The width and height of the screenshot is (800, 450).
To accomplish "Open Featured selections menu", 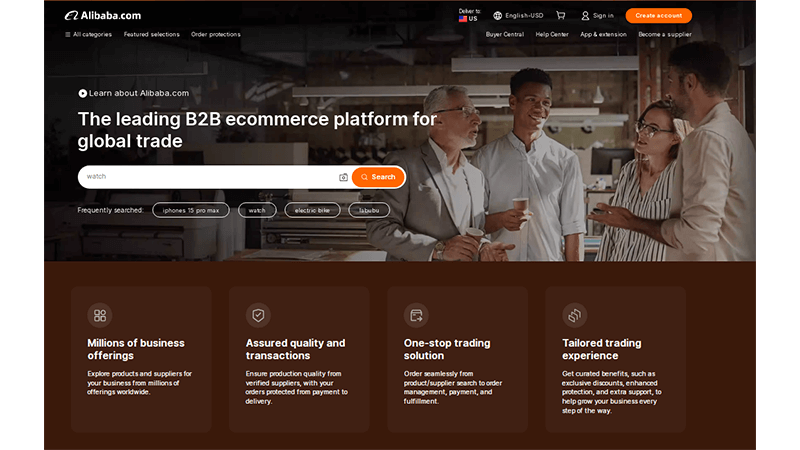I will 152,34.
